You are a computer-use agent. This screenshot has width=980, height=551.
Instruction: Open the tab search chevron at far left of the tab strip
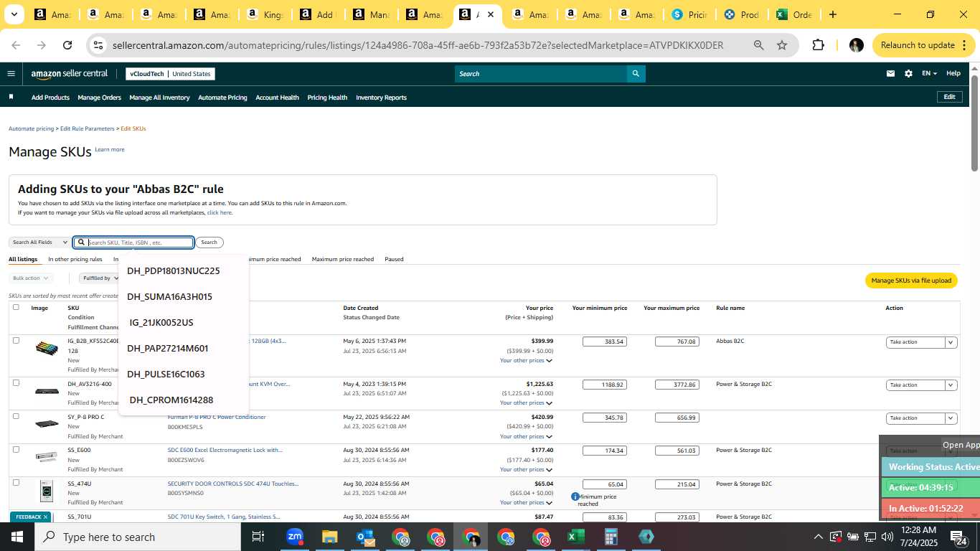click(14, 14)
